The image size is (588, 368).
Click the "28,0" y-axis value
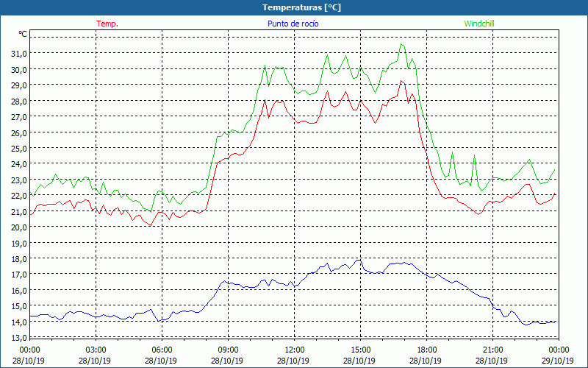19,101
